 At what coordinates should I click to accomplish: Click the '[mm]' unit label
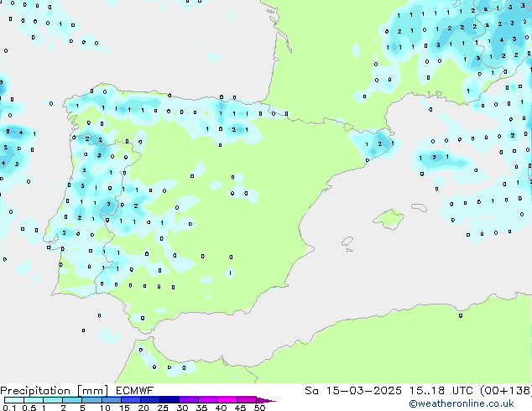(x=92, y=391)
